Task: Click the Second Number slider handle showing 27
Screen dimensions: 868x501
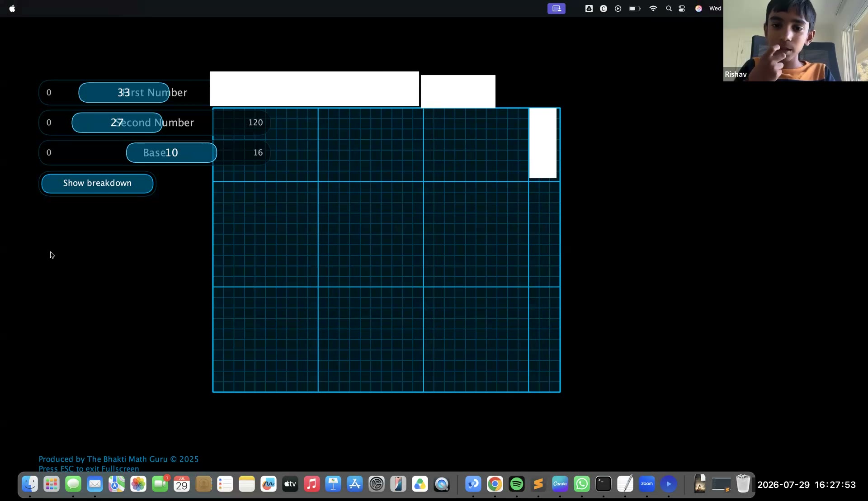Action: pyautogui.click(x=117, y=123)
